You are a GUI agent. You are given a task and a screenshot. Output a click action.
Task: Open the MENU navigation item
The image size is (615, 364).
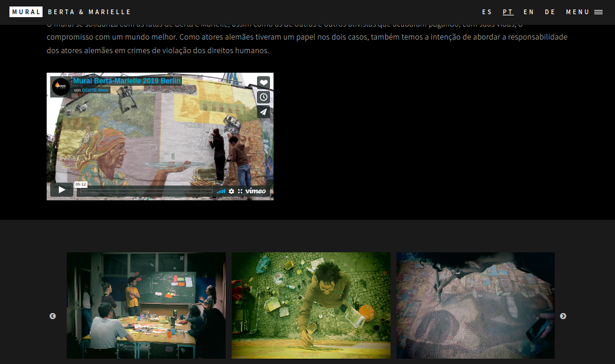(x=578, y=11)
